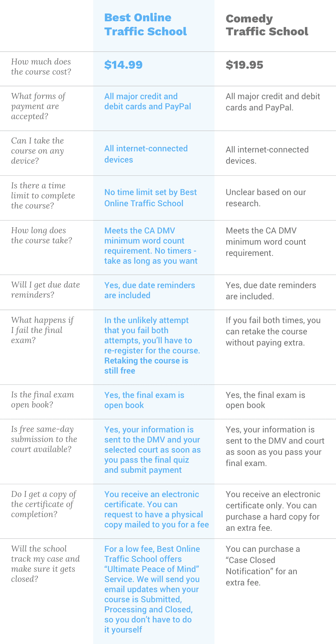This screenshot has height=644, width=336.
Task: Select the $19.95 price text
Action: [x=244, y=65]
